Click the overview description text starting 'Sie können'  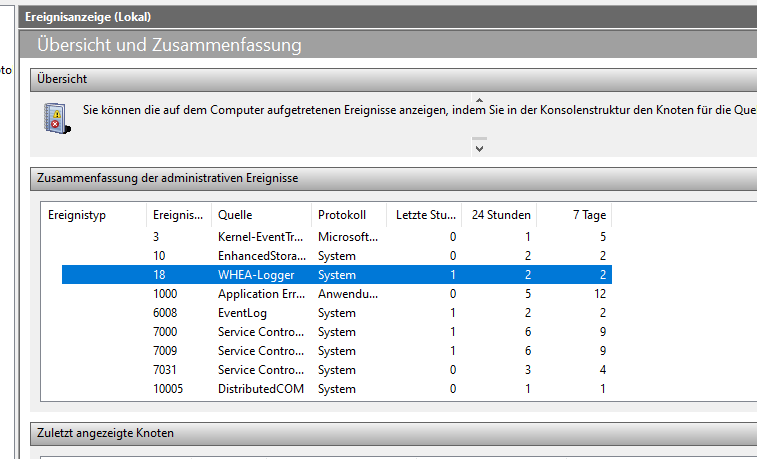pyautogui.click(x=420, y=110)
